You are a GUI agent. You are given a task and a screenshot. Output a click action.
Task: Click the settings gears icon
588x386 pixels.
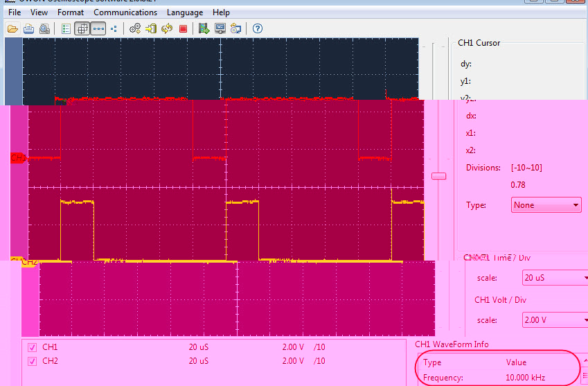pyautogui.click(x=134, y=28)
